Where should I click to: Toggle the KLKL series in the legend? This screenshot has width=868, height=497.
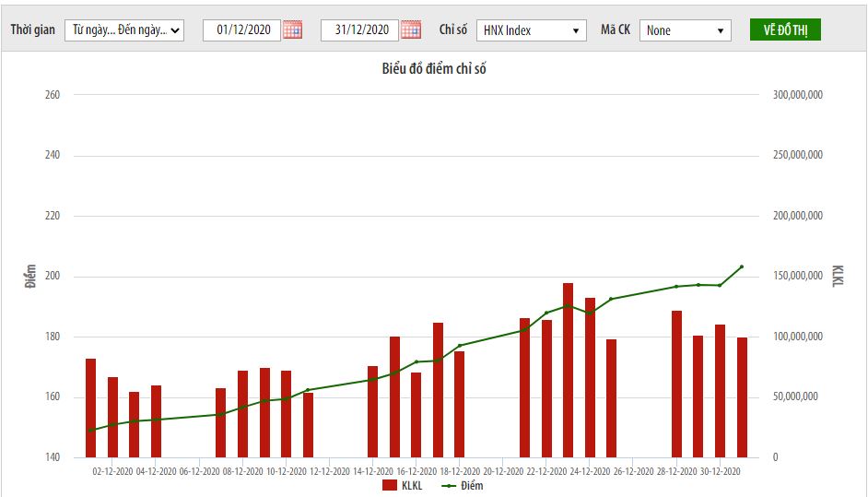point(403,486)
